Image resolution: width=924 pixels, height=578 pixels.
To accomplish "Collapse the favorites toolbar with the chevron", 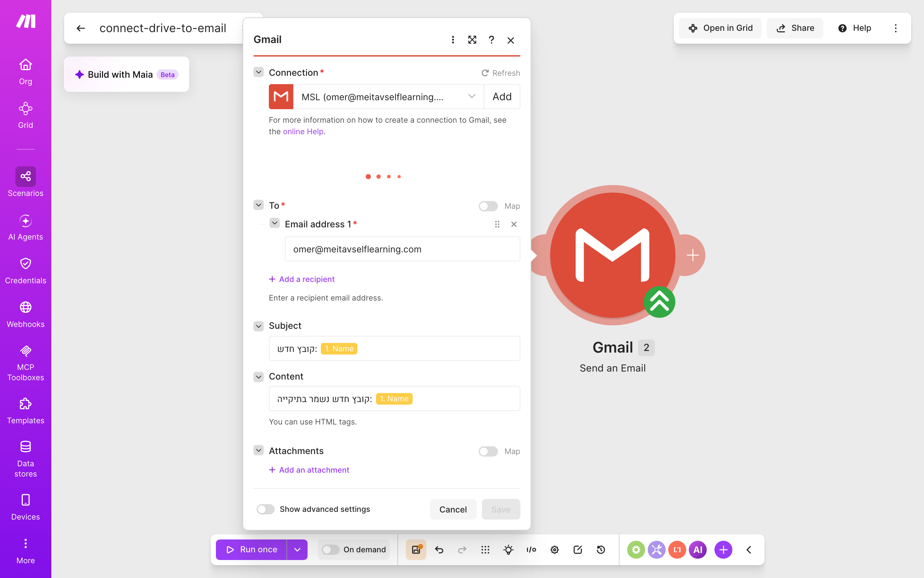I will pyautogui.click(x=749, y=550).
